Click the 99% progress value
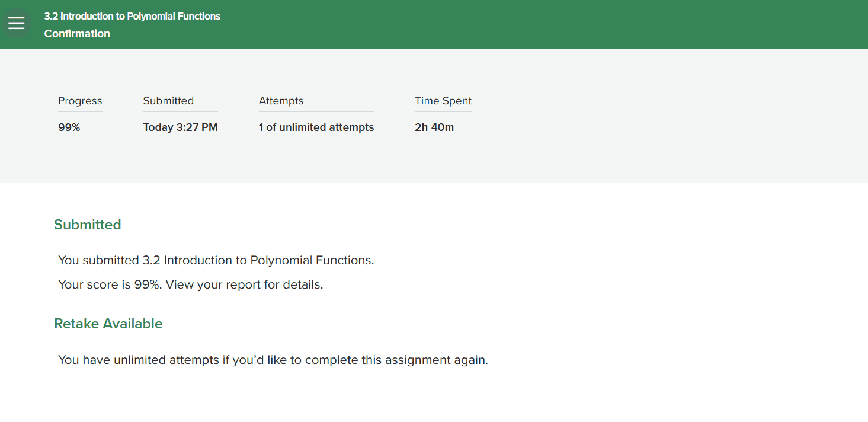This screenshot has height=422, width=868. pos(69,127)
